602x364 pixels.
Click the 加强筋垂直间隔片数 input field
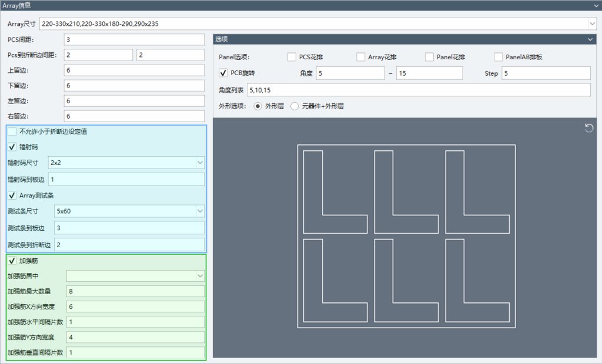tap(136, 352)
